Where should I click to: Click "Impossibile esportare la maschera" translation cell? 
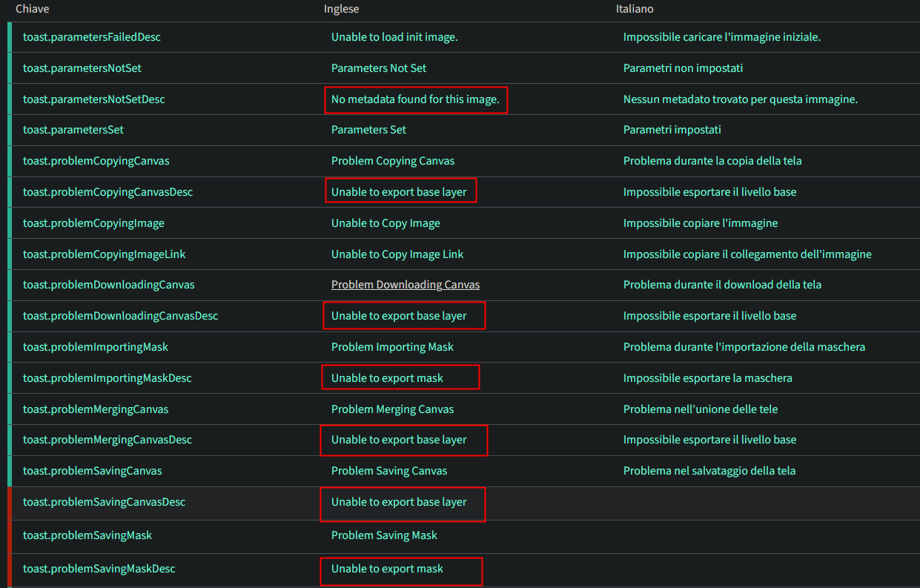pos(708,377)
